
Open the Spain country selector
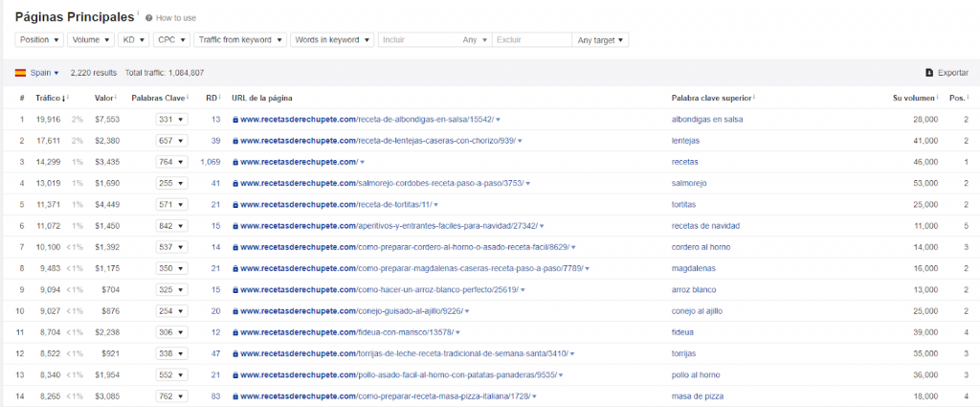[44, 73]
